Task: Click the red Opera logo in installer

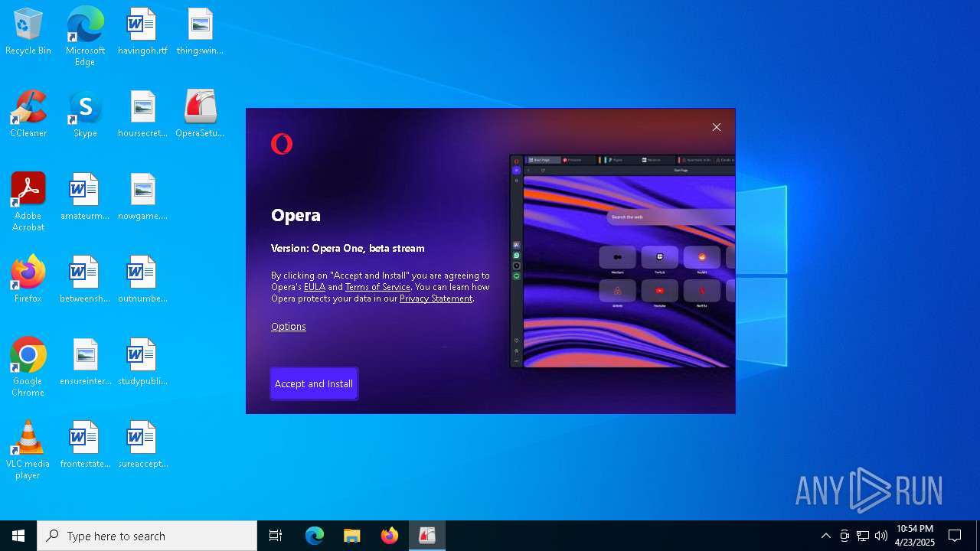Action: click(282, 144)
